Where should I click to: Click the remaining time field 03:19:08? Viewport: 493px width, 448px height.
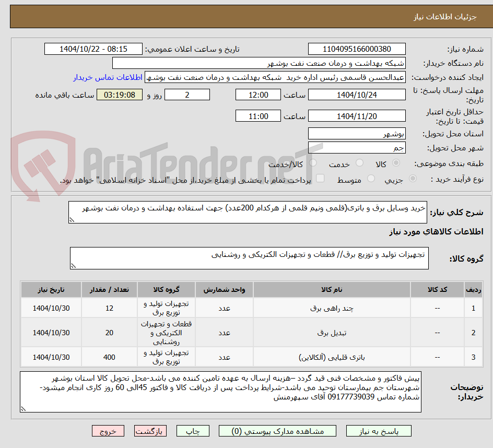tap(120, 95)
